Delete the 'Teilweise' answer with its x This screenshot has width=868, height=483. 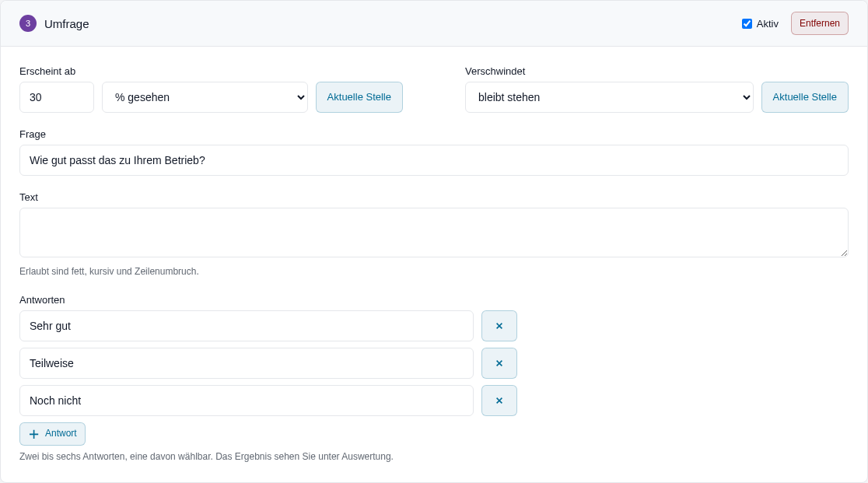coord(499,363)
